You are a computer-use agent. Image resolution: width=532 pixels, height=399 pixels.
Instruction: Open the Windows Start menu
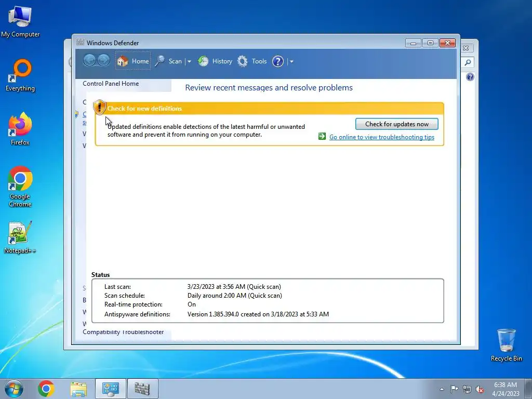pyautogui.click(x=14, y=389)
